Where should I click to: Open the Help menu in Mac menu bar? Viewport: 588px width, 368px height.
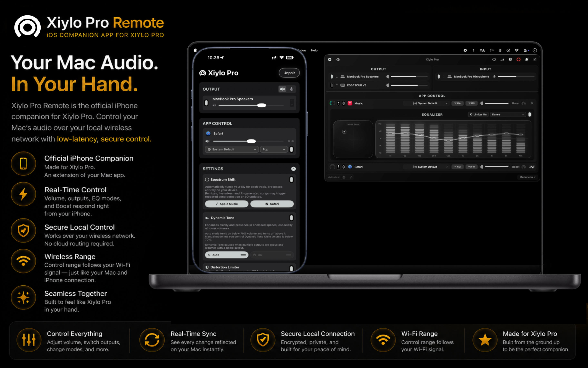(314, 50)
